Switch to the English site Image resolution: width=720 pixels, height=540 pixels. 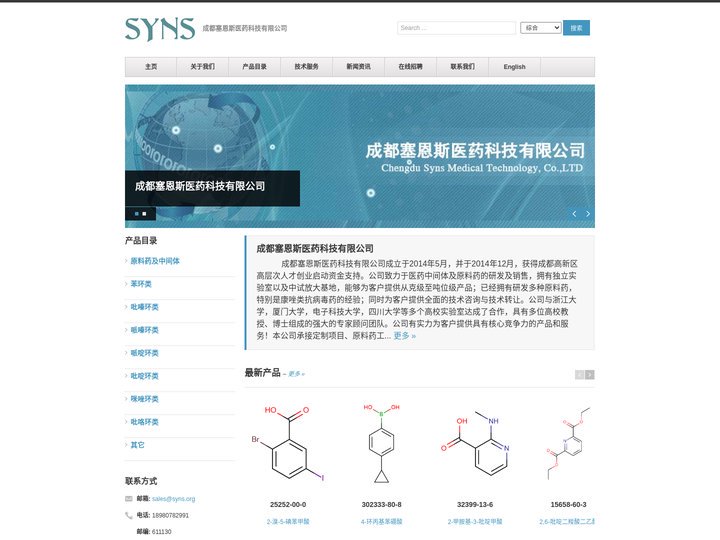514,67
